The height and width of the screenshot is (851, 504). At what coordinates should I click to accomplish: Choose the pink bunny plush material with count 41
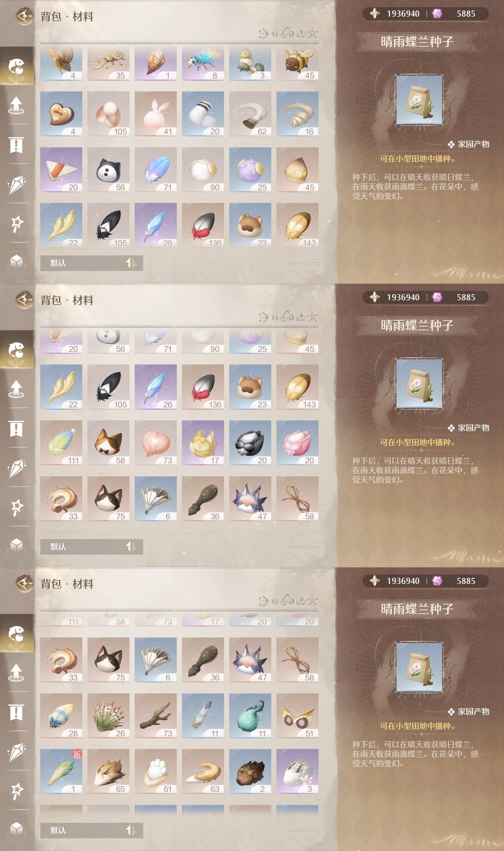coord(156,114)
